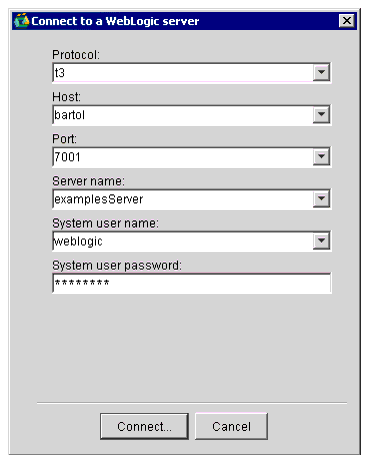Close the Connect to a WebLogic server dialog
369x463 pixels.
click(x=347, y=21)
